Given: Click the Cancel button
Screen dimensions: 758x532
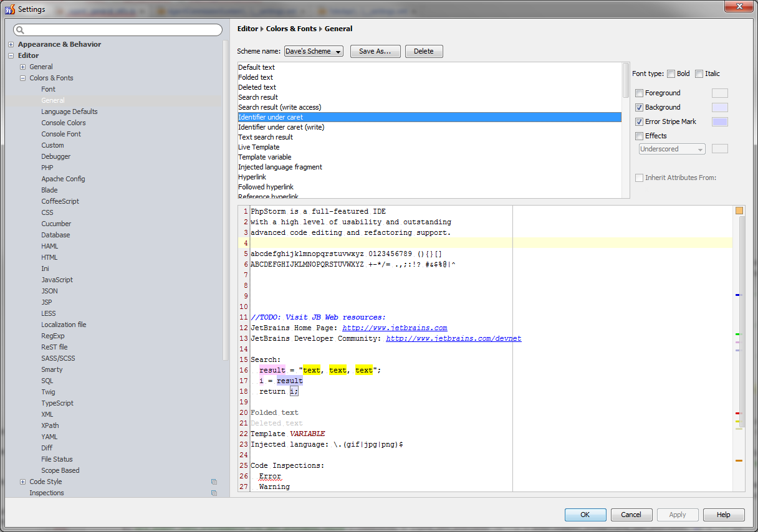Looking at the screenshot, I should pos(631,515).
